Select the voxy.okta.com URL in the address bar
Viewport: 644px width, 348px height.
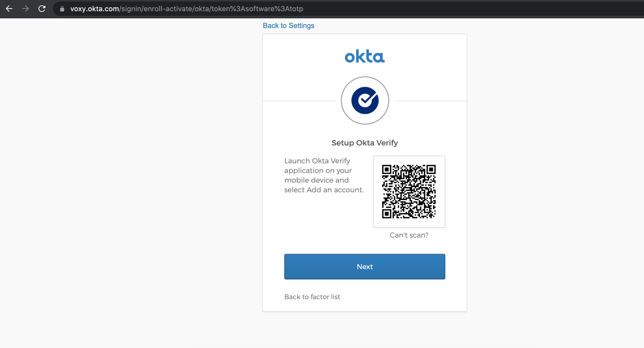[186, 9]
